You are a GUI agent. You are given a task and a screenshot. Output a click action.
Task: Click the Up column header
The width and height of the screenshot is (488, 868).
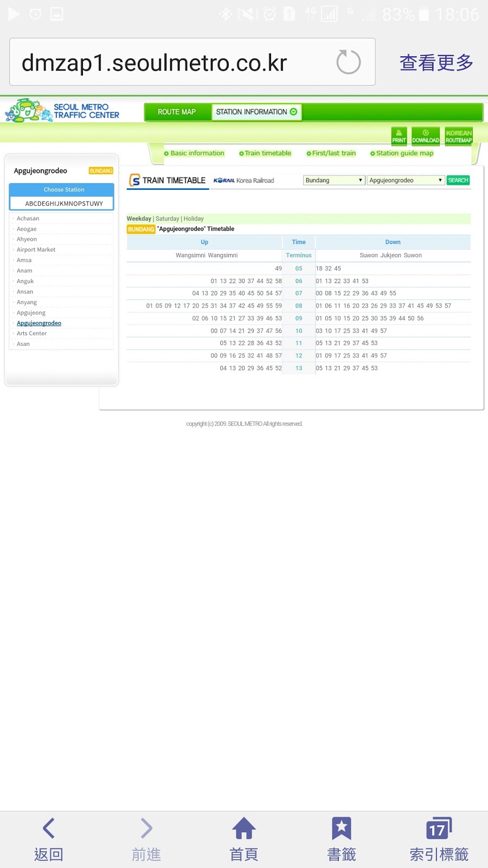point(204,242)
